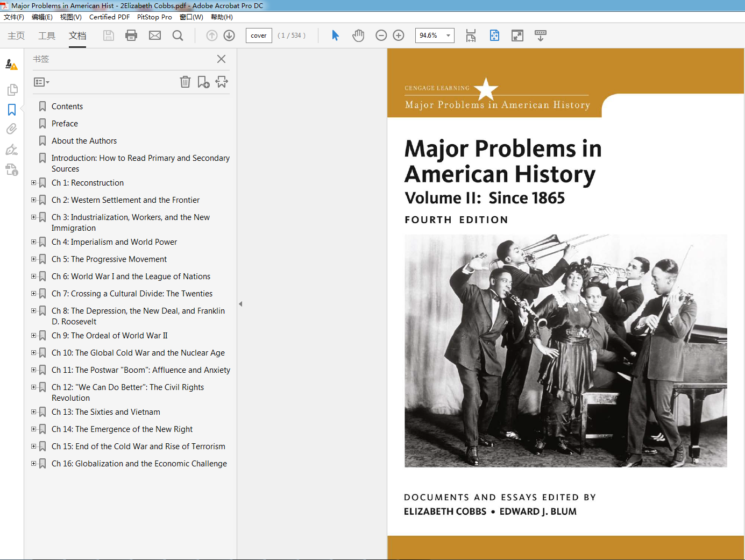Click the envelope email icon
Image resolution: width=745 pixels, height=560 pixels.
(x=155, y=36)
